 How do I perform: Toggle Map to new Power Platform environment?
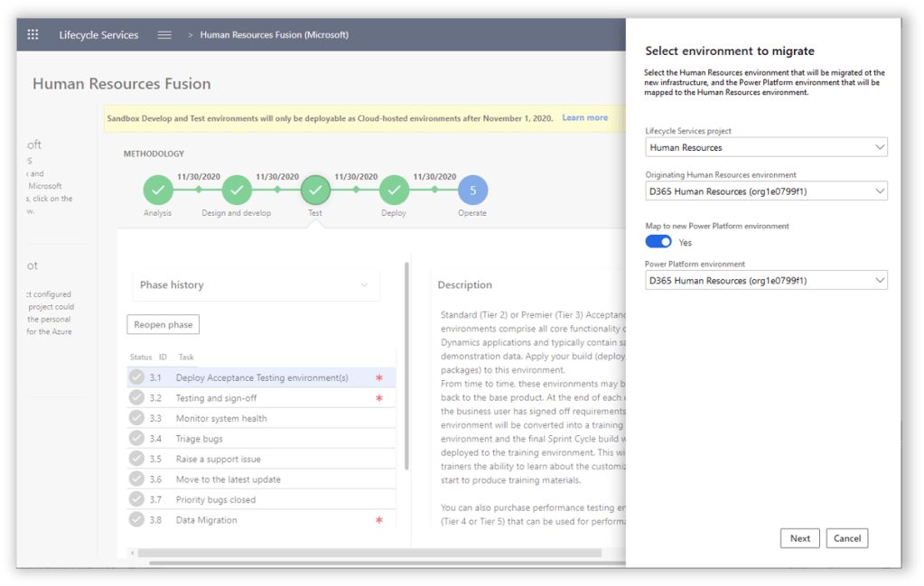658,242
